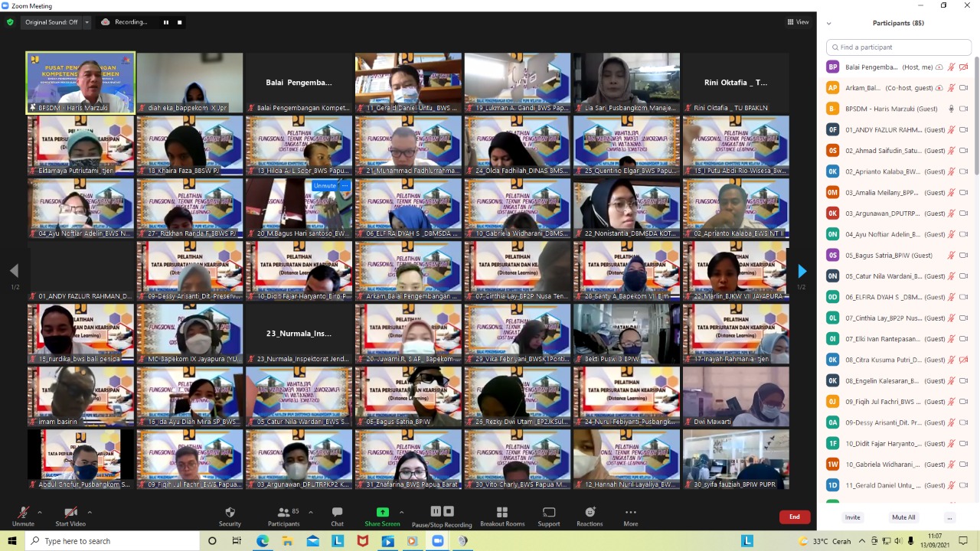
Task: Stop recording from the bottom Pause/Stop Recording control
Action: [449, 511]
